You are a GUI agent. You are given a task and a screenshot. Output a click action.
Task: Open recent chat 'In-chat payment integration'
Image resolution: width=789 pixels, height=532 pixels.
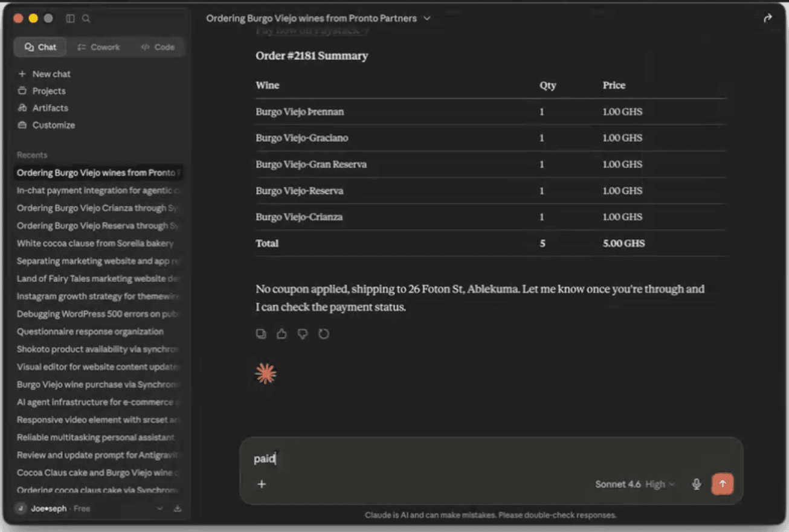98,190
